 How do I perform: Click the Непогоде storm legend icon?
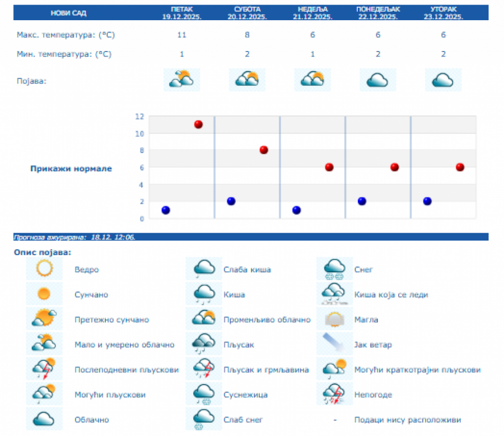click(334, 395)
